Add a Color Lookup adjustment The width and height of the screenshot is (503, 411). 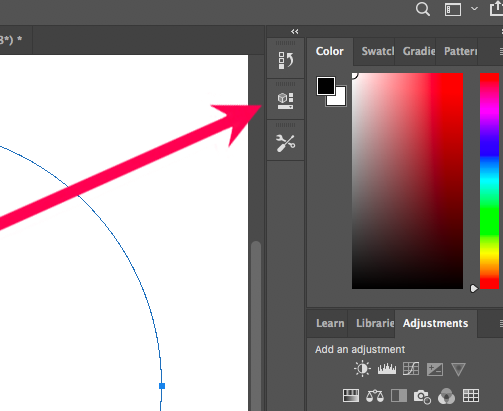(x=471, y=396)
